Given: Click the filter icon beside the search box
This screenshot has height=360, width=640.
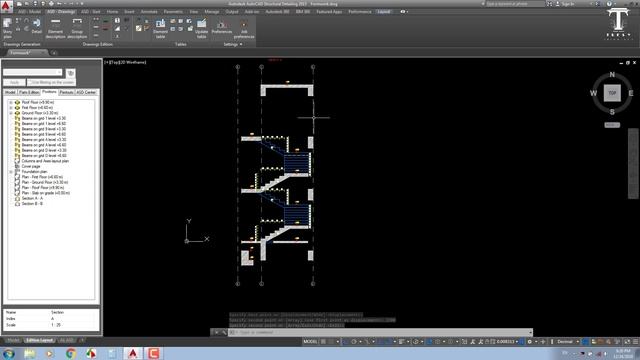Looking at the screenshot, I should tap(71, 73).
